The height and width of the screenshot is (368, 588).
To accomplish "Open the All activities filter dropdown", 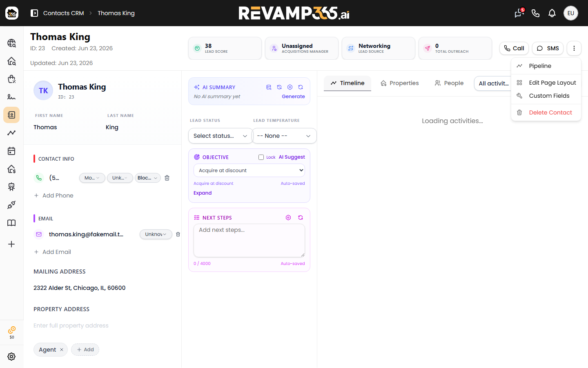I will [493, 83].
